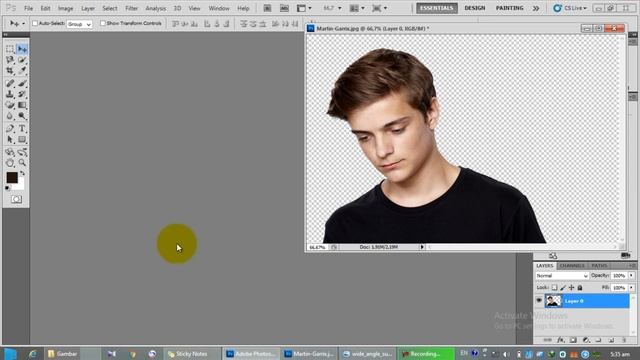Select the Crop tool
The width and height of the screenshot is (640, 360).
[10, 70]
